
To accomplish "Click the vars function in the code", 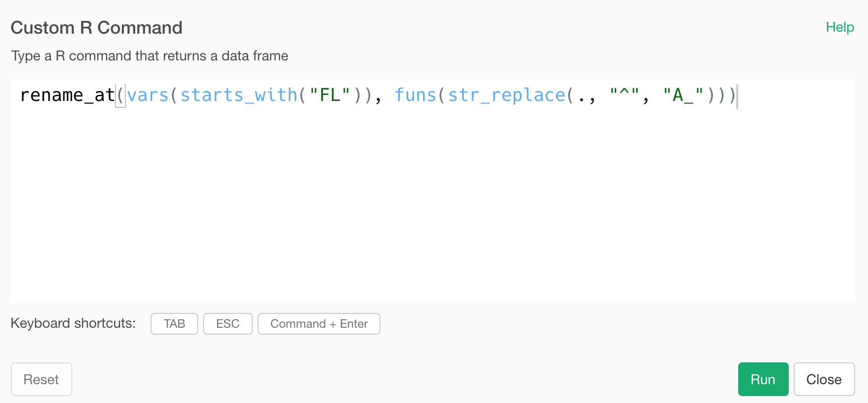I will (x=148, y=95).
